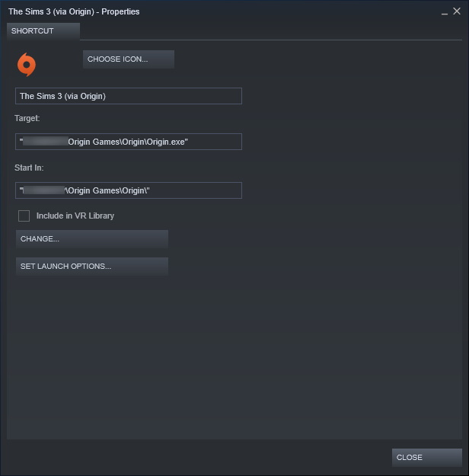Focus the Start In path input field

128,190
